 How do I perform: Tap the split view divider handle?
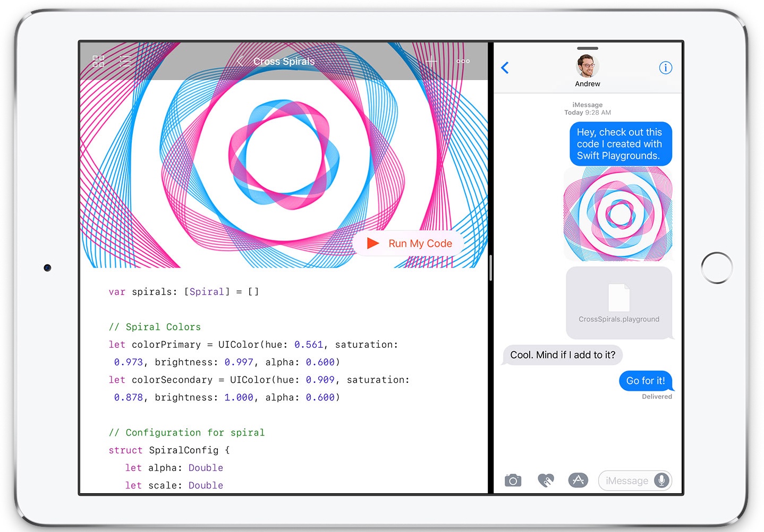coord(490,268)
